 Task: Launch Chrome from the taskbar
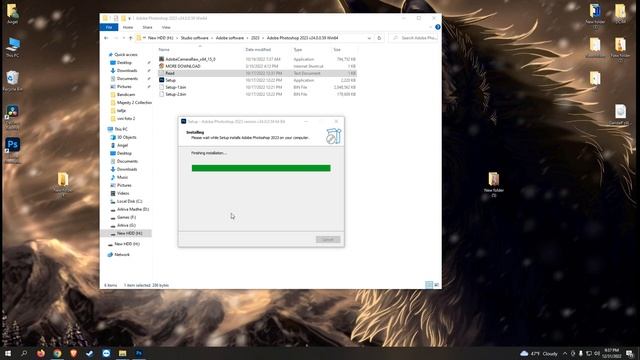pyautogui.click(x=57, y=353)
